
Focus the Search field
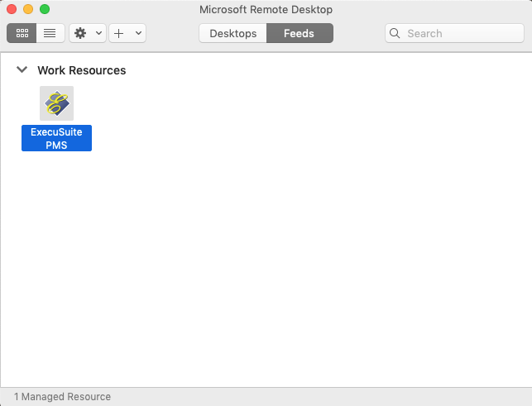tap(454, 33)
